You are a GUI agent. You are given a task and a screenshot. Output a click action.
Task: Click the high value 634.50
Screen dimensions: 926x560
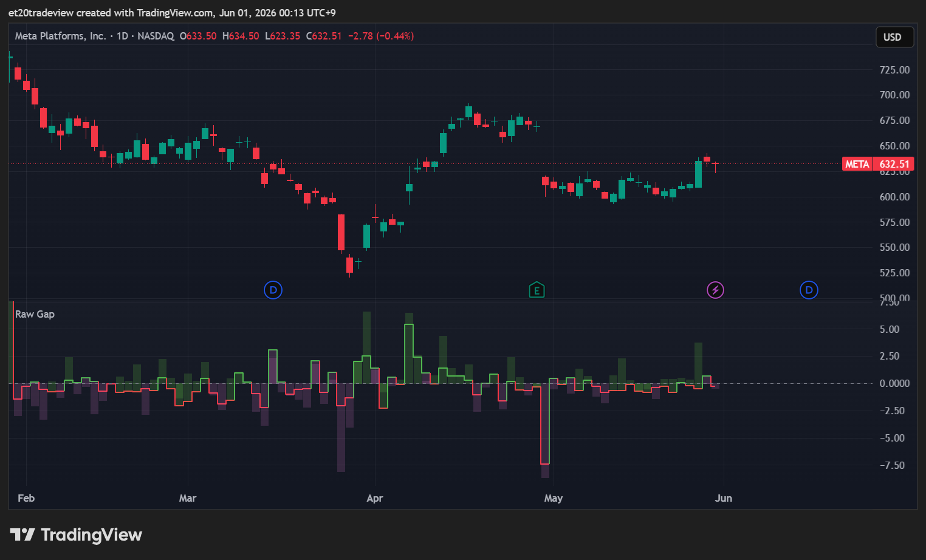244,36
